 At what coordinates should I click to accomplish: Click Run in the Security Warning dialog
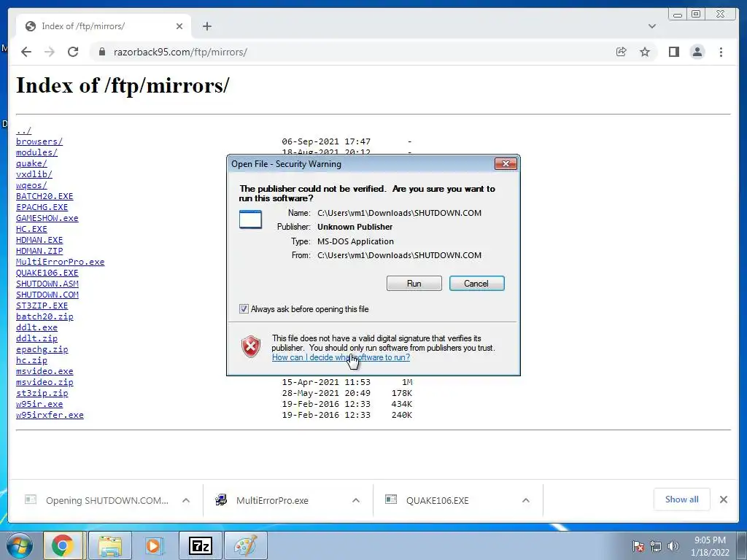414,284
